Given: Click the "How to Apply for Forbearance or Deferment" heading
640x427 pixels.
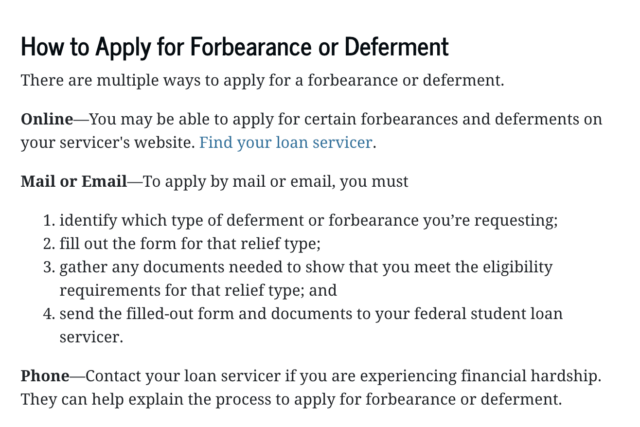Looking at the screenshot, I should click(235, 47).
